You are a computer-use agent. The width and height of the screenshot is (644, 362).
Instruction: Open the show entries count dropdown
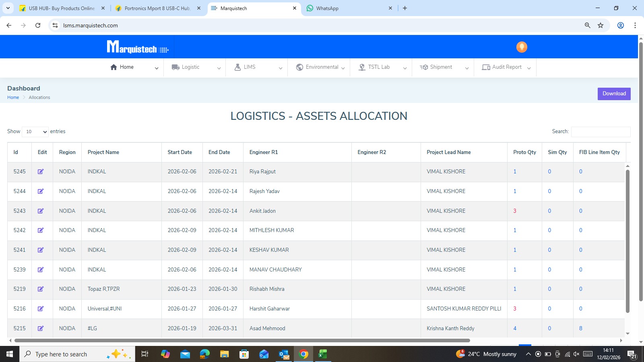(x=35, y=132)
